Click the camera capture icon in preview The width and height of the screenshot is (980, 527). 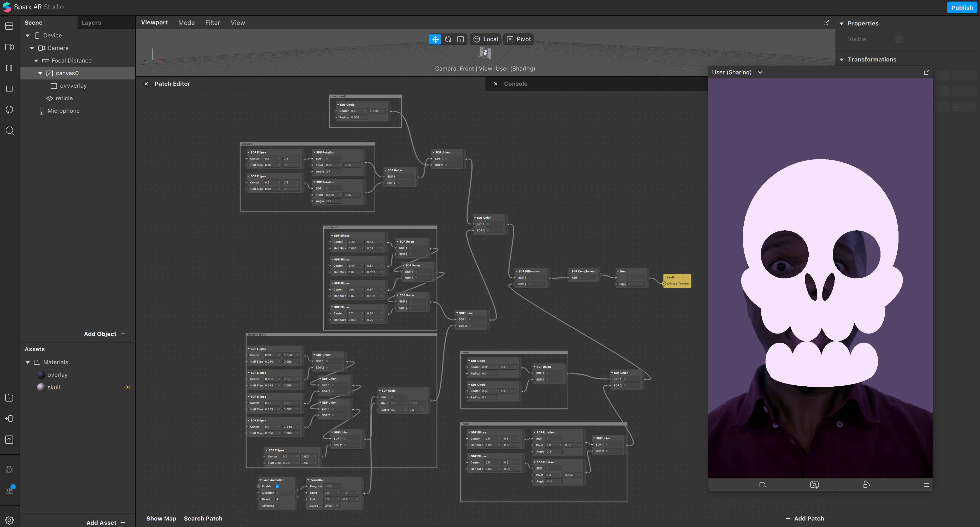(x=814, y=485)
